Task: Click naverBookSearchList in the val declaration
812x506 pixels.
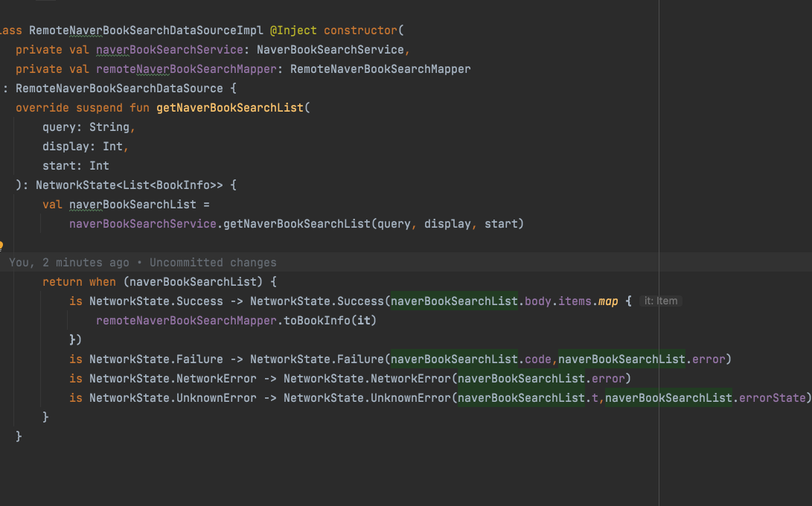Action: coord(132,205)
